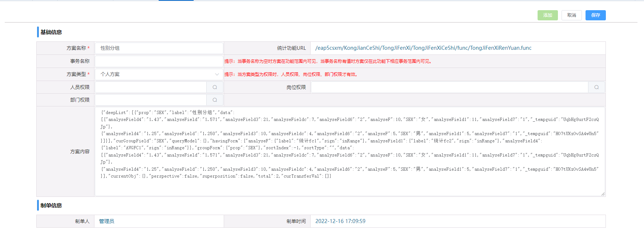Open the 部门权限 lookup search icon

(x=215, y=100)
